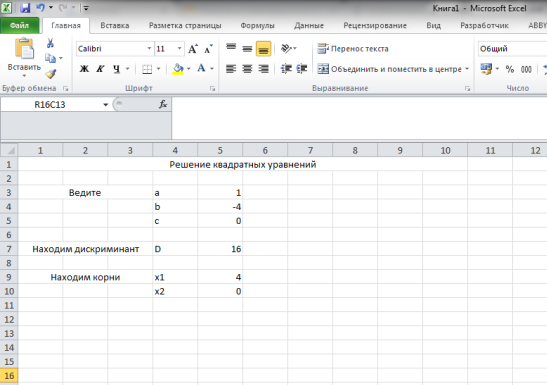Open the Разметка страницы tab
The image size is (547, 385).
185,25
